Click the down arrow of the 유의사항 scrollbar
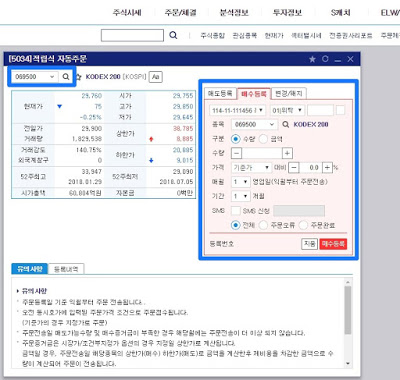 (348, 363)
